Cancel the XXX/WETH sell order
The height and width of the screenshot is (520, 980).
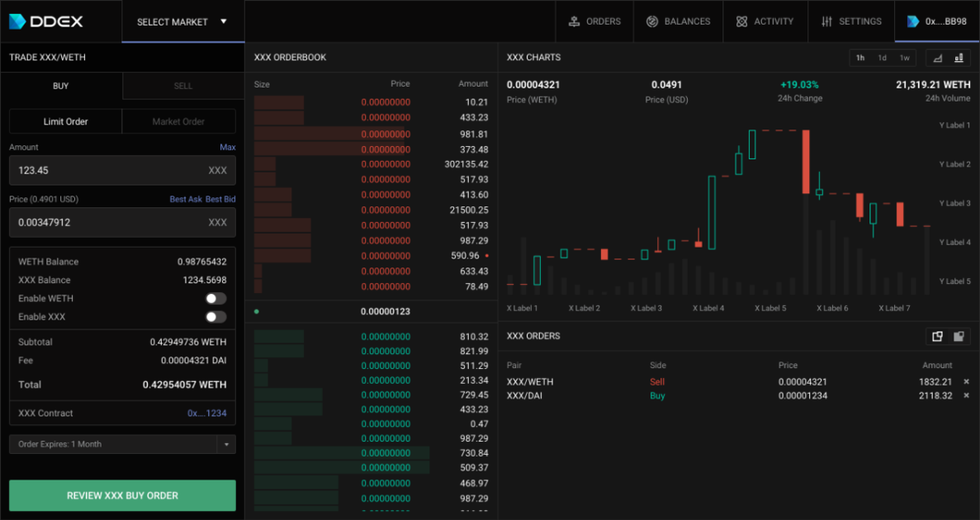click(966, 381)
